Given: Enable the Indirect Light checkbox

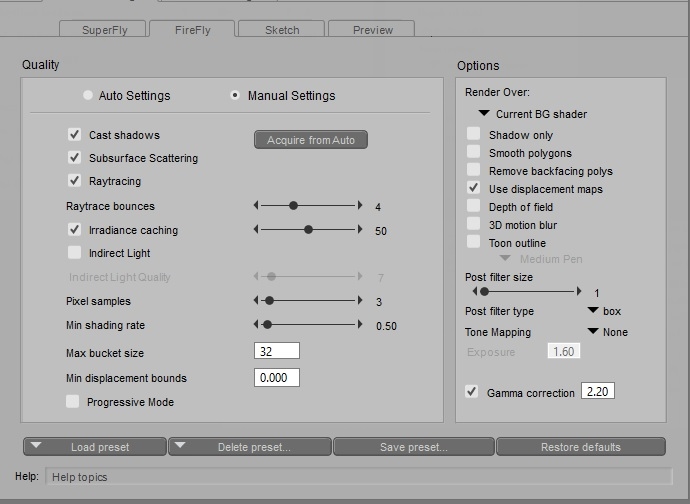Looking at the screenshot, I should [x=74, y=253].
